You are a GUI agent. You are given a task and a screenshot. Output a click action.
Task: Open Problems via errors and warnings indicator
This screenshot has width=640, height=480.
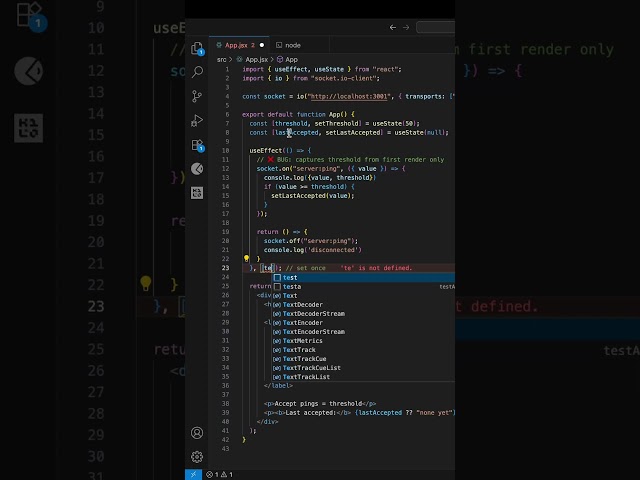pos(219,474)
